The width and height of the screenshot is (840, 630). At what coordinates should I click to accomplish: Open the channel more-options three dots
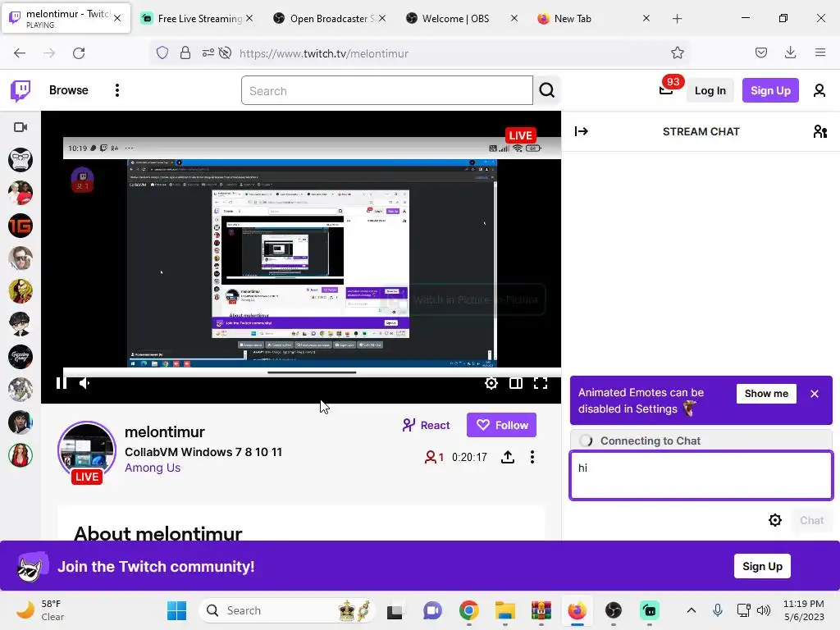click(532, 457)
